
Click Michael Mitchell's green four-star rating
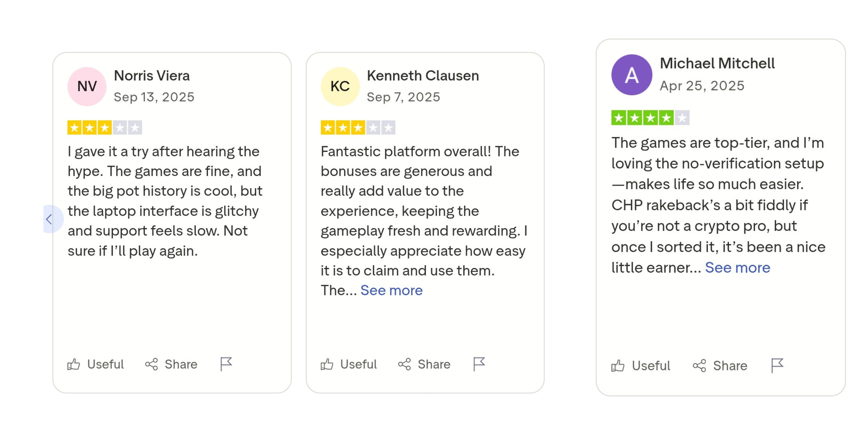[650, 118]
